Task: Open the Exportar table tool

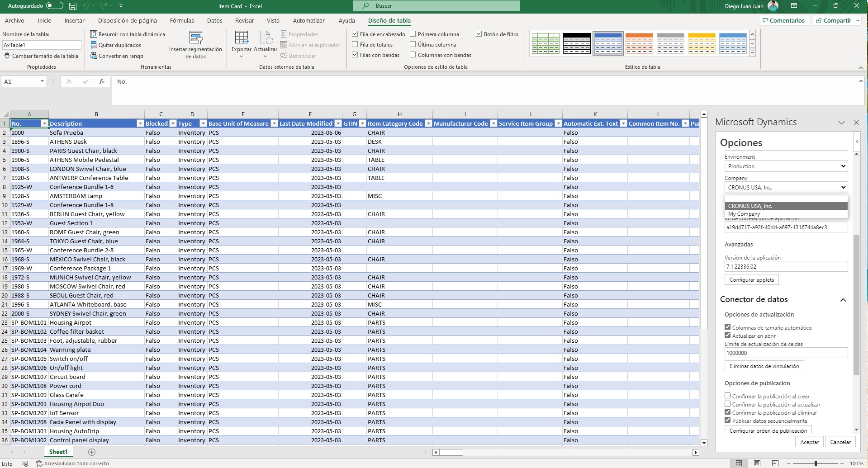Action: coord(242,44)
